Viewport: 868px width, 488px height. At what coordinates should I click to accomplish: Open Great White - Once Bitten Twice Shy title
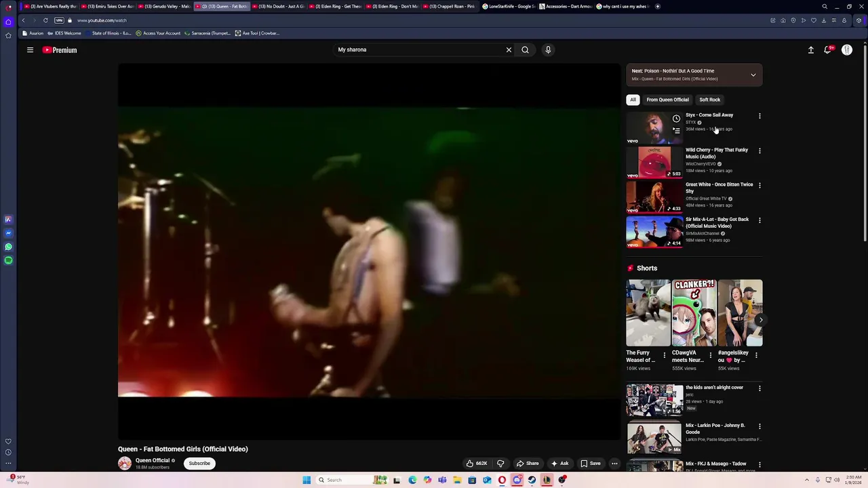(719, 188)
